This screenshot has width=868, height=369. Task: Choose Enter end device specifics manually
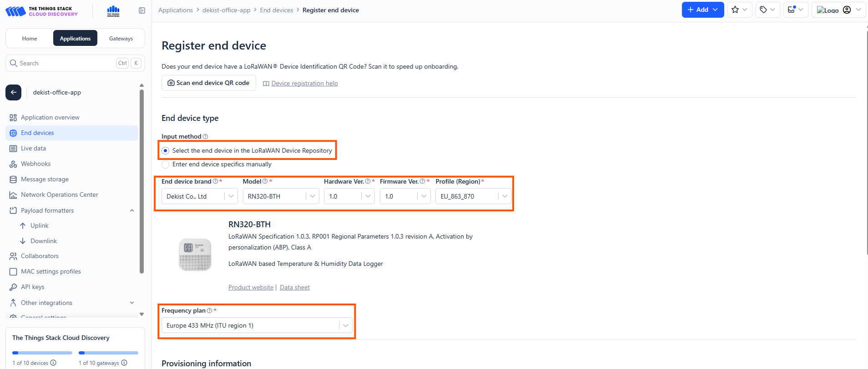166,165
